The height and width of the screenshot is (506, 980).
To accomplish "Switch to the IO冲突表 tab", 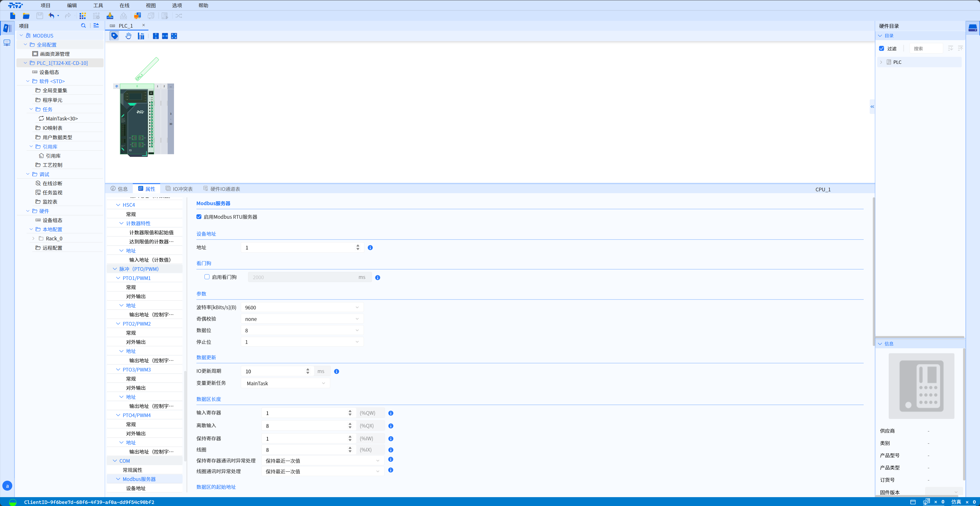I will [x=179, y=188].
